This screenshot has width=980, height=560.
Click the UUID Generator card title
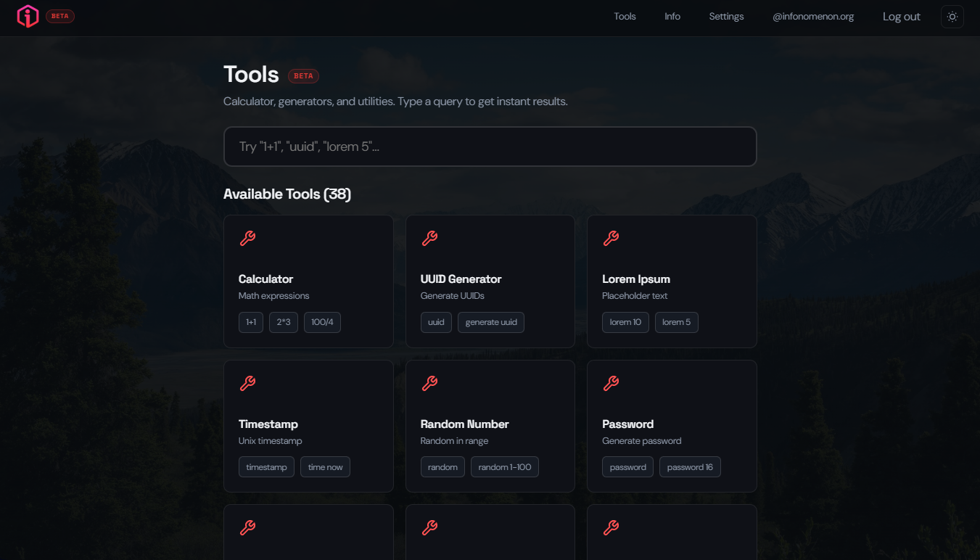coord(461,279)
